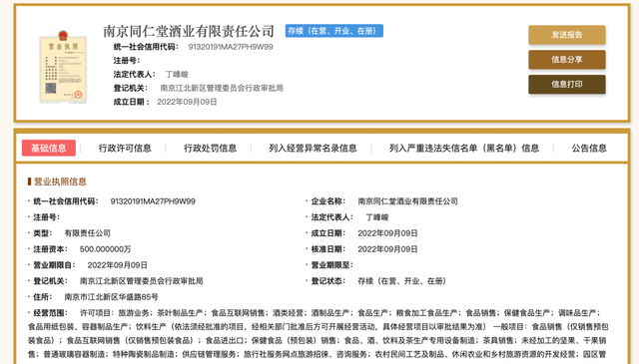The image size is (639, 364).
Task: Switch to the 行政许可信息 tab
Action: click(125, 149)
